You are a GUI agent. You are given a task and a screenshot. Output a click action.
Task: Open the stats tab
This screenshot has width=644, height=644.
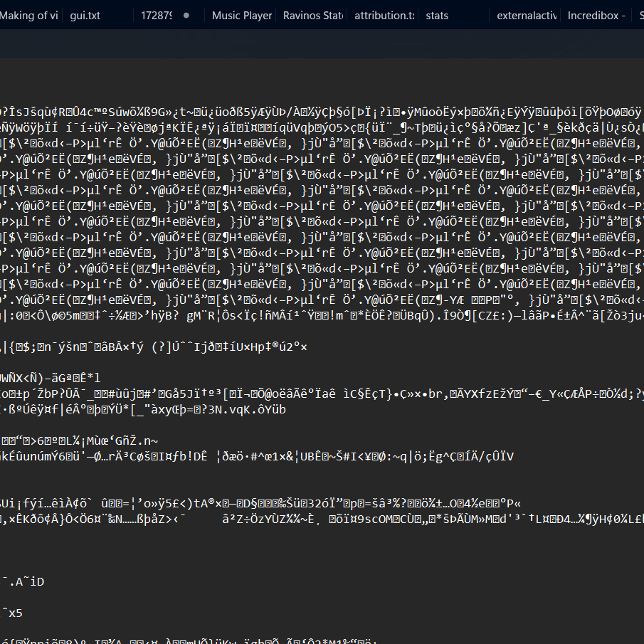437,15
